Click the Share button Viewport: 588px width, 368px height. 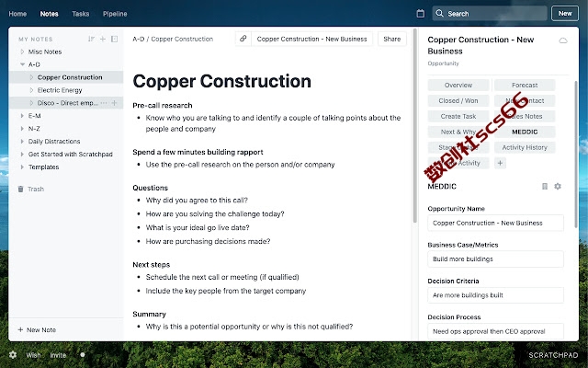click(392, 39)
